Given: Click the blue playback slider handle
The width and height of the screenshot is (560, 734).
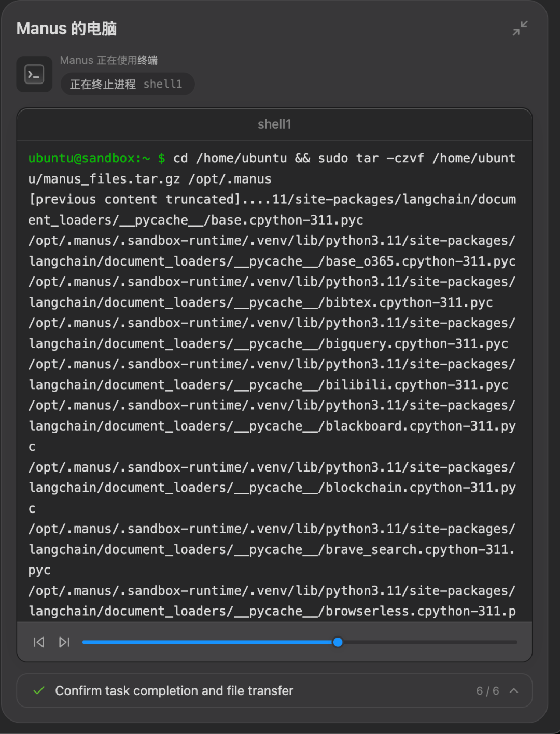Looking at the screenshot, I should coord(338,642).
